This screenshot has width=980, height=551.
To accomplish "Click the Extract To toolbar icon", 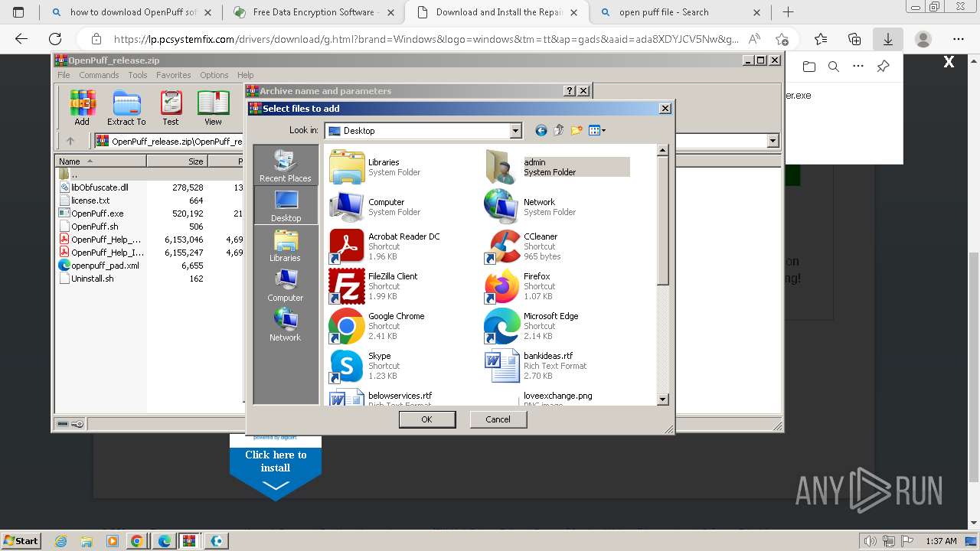I will coord(126,108).
